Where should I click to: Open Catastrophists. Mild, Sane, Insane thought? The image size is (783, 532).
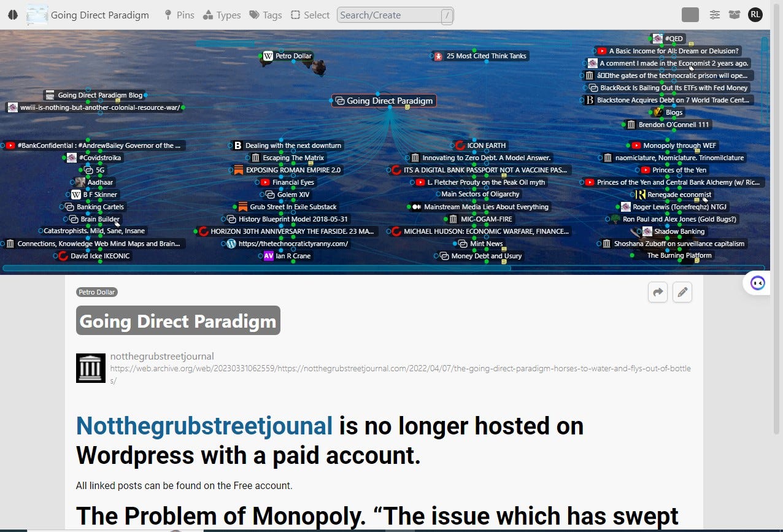coord(94,231)
